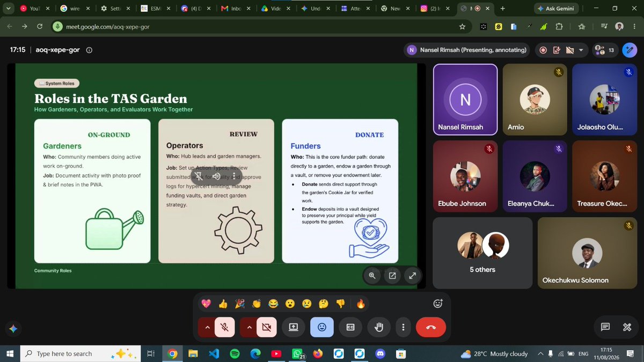644x362 pixels.
Task: Send the thinking face reaction
Action: pos(323,304)
